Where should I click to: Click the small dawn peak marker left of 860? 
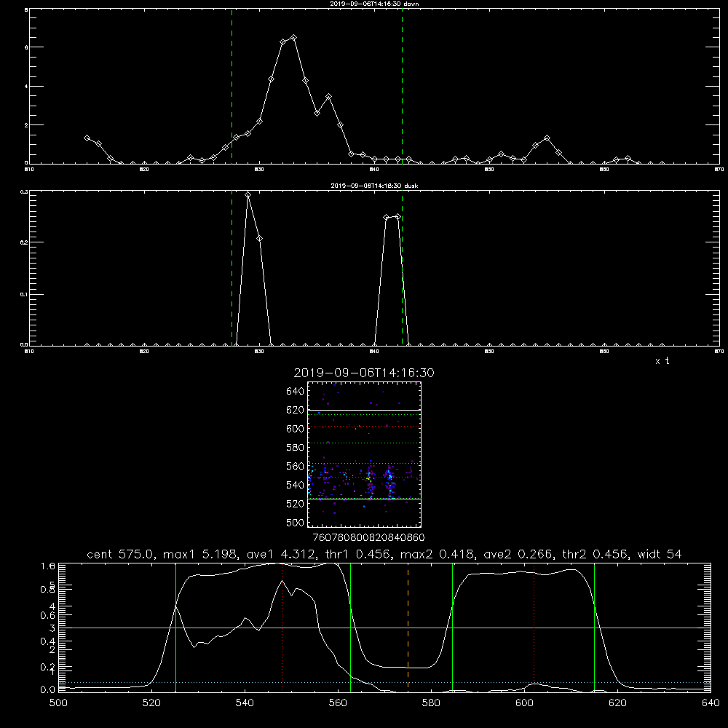tap(547, 138)
